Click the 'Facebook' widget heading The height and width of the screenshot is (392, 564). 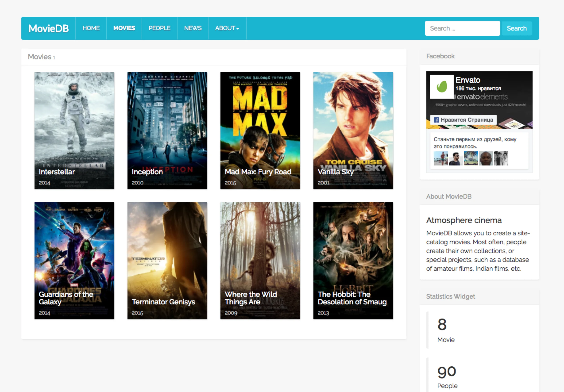coord(440,56)
